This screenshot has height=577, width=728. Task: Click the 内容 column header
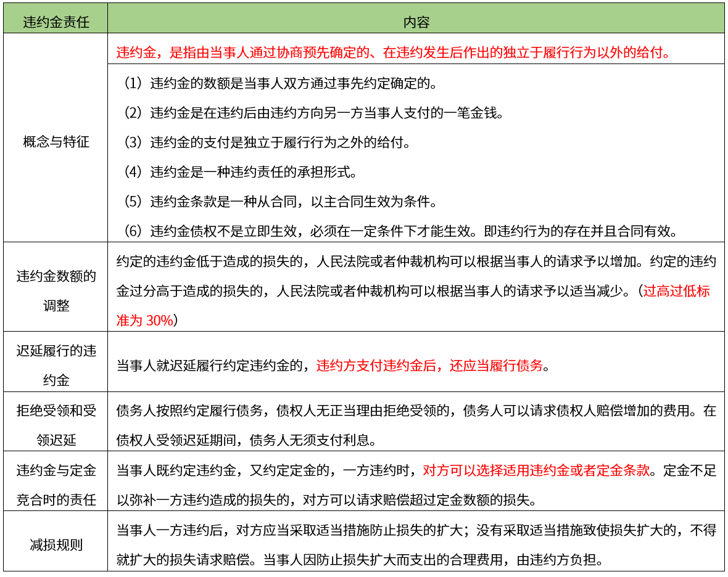(416, 22)
